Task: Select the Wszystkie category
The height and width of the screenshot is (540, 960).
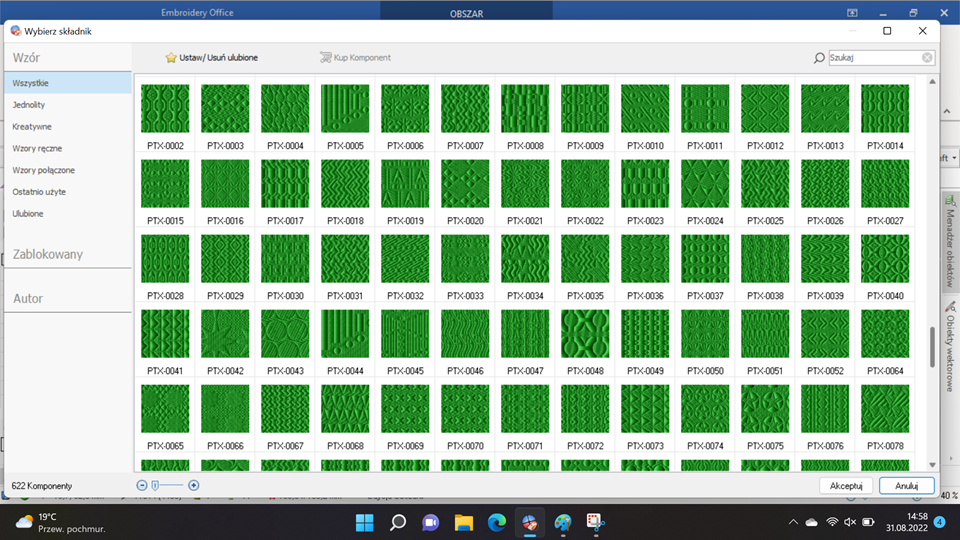Action: pos(30,83)
